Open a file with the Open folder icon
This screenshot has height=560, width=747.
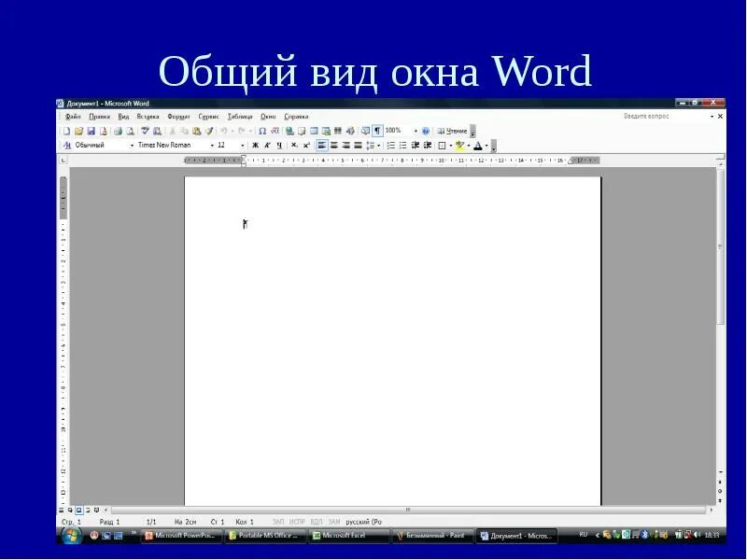click(78, 131)
